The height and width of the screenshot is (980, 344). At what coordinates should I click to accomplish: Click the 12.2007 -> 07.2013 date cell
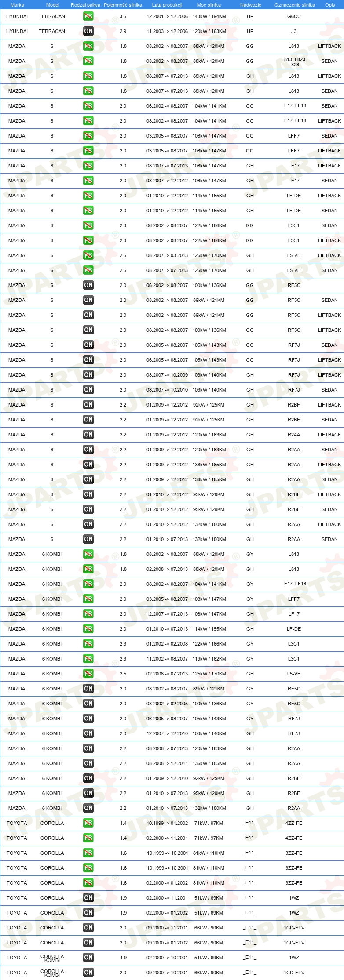tap(167, 614)
